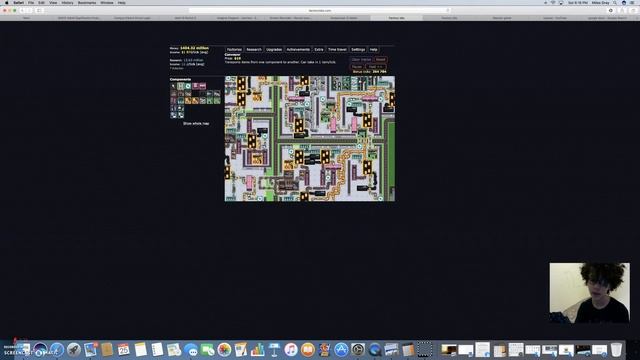Click the Pause button

tap(357, 67)
